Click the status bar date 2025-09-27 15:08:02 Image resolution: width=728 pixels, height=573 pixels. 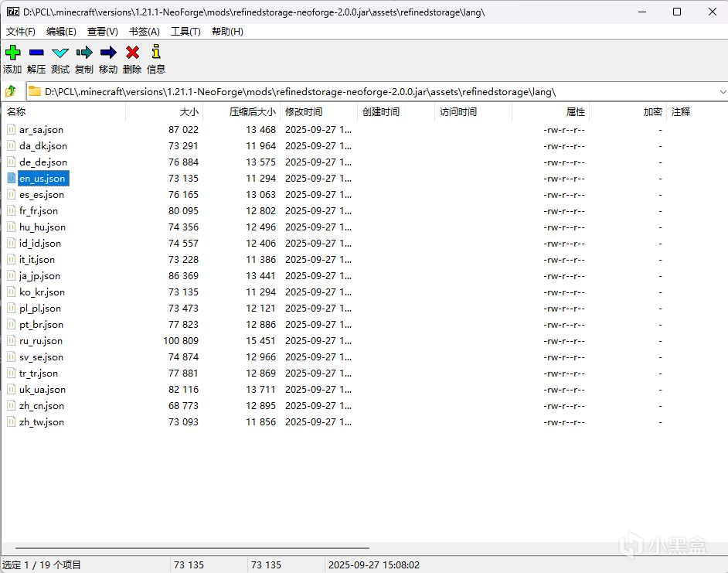pos(374,565)
